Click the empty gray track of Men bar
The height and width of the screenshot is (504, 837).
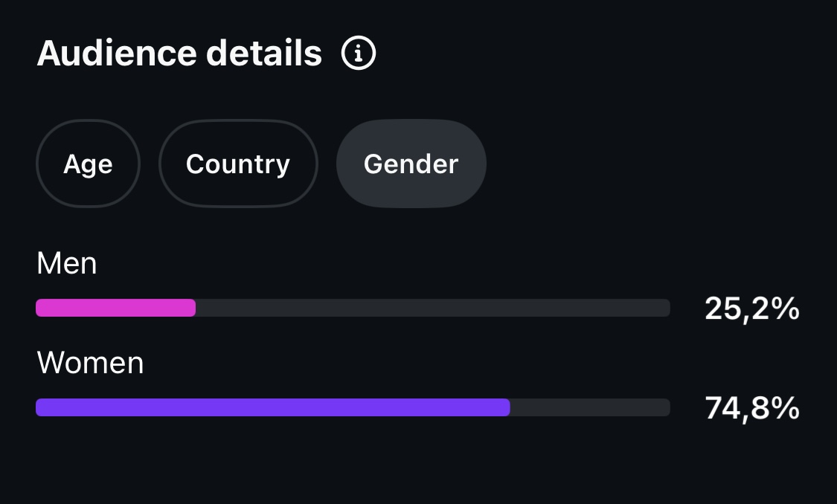(433, 308)
